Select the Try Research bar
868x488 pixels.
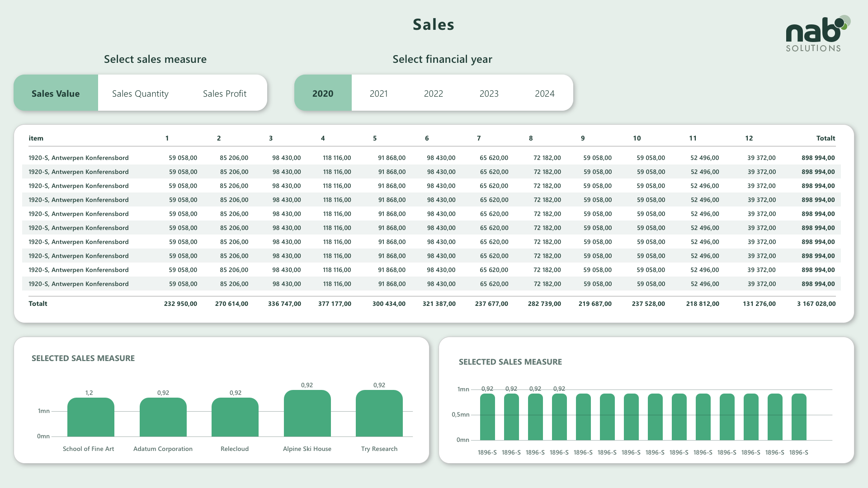pos(379,414)
